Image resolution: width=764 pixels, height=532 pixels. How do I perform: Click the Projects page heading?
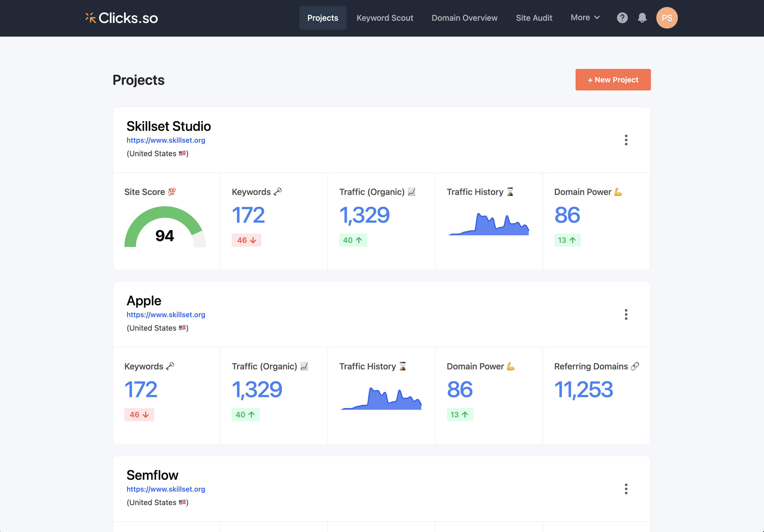[x=138, y=80]
